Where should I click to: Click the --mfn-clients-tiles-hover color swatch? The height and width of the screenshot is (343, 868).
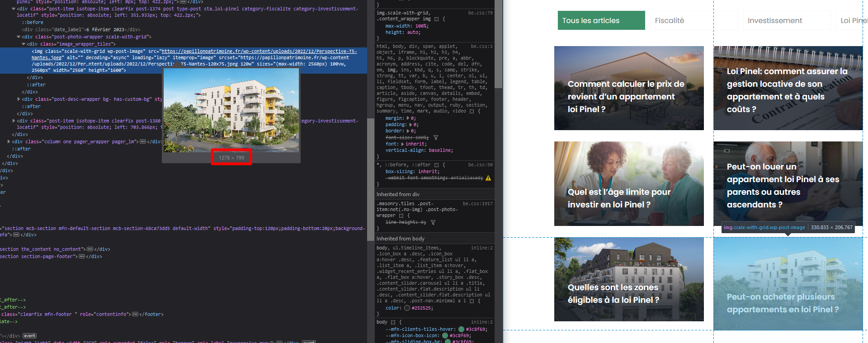click(461, 329)
